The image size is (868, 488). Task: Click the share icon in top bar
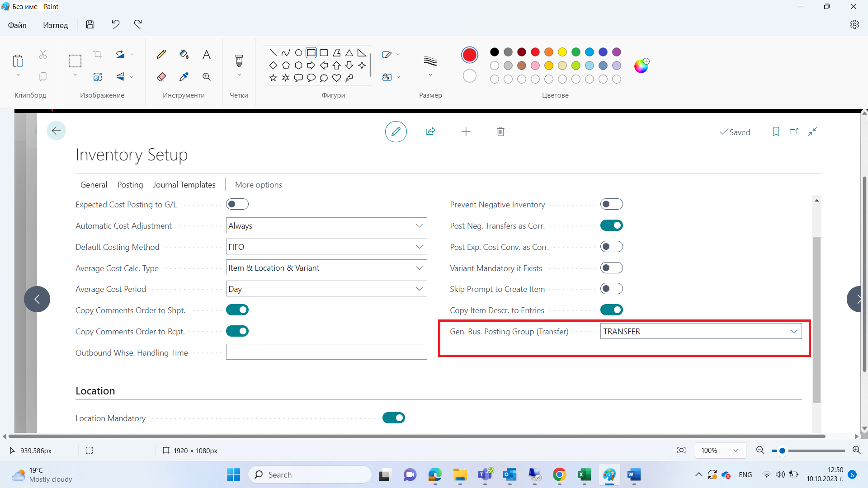coord(430,131)
